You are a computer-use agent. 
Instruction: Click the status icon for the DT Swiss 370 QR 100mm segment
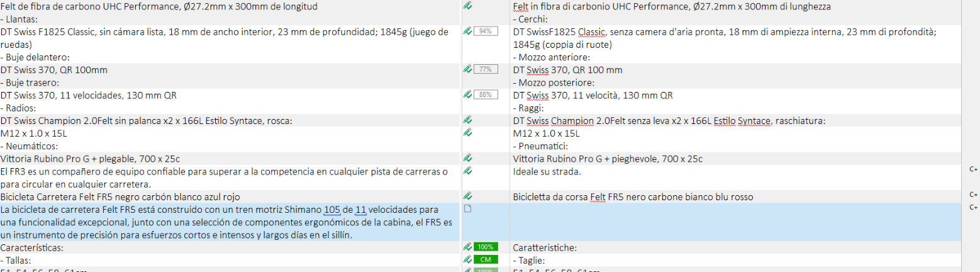[467, 69]
